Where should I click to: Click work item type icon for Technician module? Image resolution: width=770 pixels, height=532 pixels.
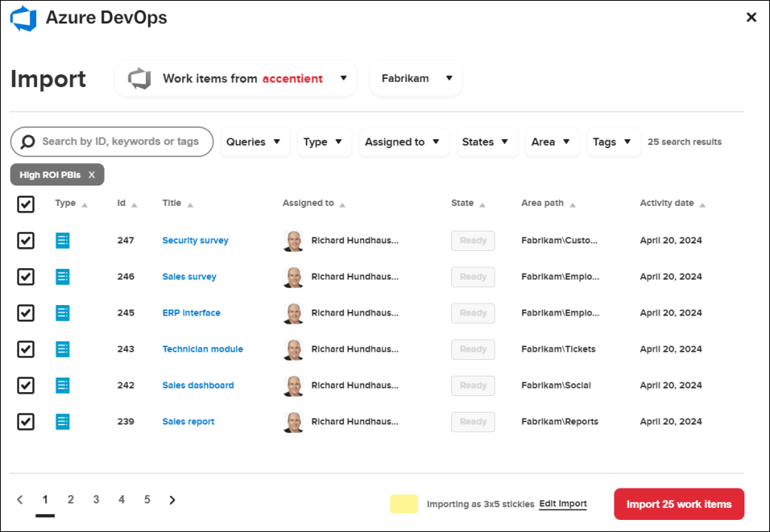[x=62, y=349]
